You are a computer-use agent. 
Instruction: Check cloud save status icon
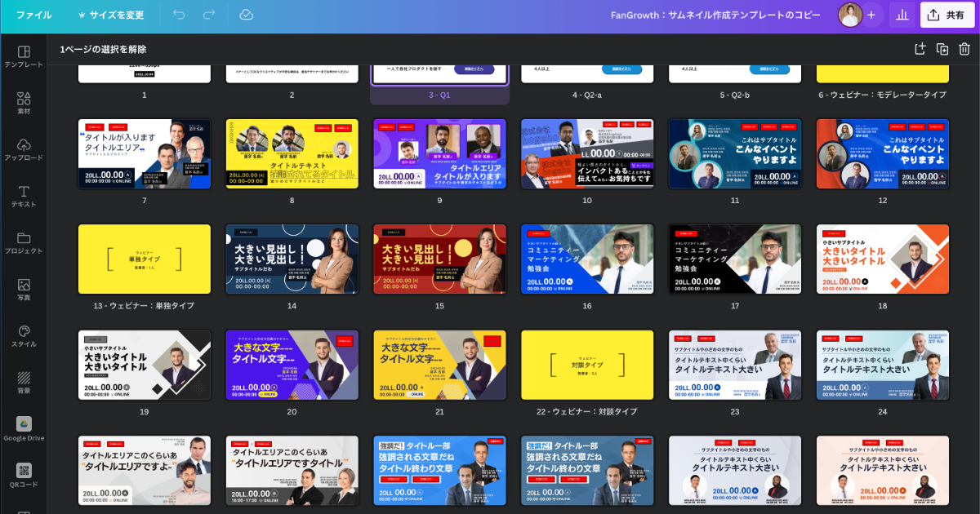[x=246, y=15]
